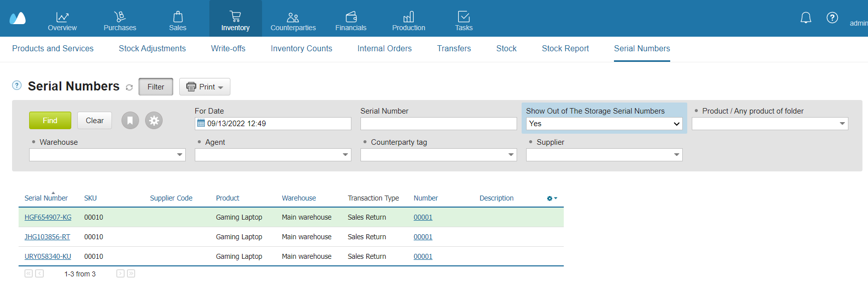Click the Product column header
This screenshot has height=289, width=868.
tap(227, 198)
